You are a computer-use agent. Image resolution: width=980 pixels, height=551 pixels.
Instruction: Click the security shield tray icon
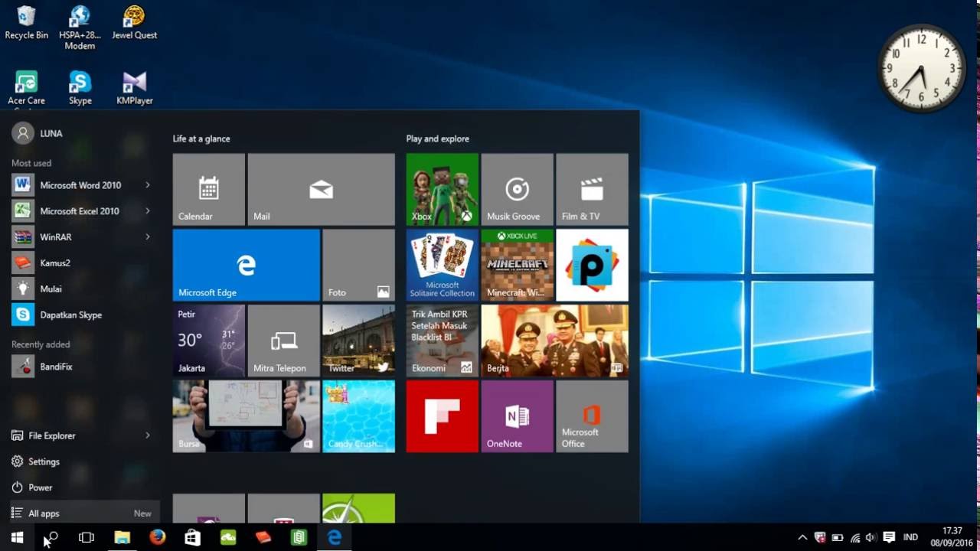pos(820,538)
